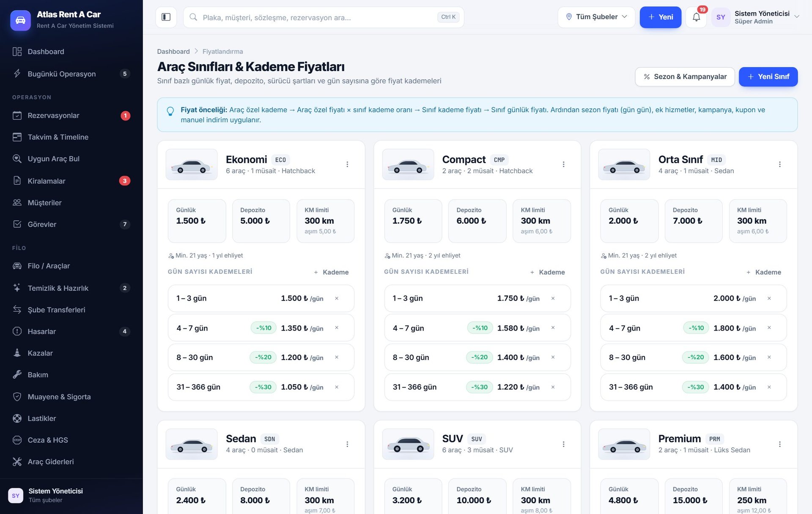Click the Atlas Rent A Car logo icon
This screenshot has height=514, width=812.
[x=20, y=20]
